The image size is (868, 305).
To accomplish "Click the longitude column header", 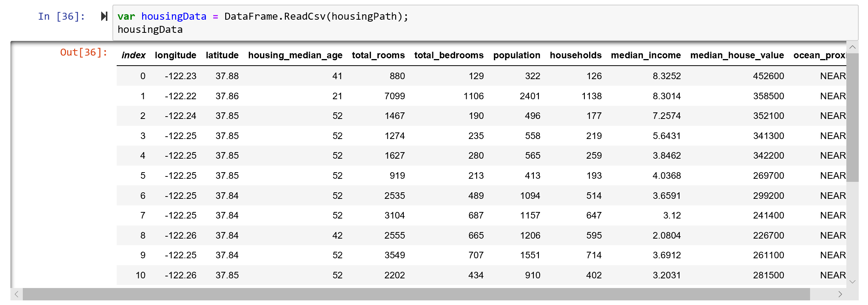I will point(176,55).
